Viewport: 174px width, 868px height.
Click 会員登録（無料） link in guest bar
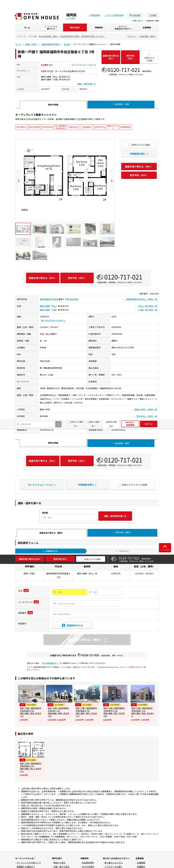pos(148,36)
